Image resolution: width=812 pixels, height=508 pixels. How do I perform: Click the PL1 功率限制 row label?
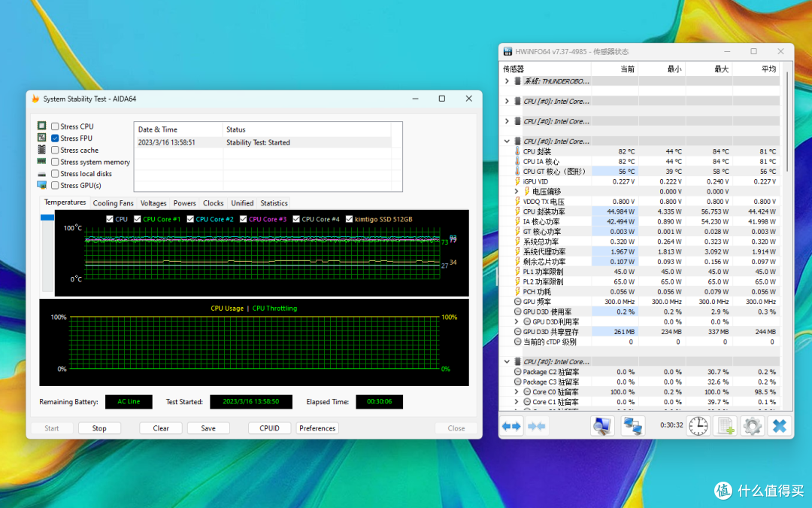[543, 272]
